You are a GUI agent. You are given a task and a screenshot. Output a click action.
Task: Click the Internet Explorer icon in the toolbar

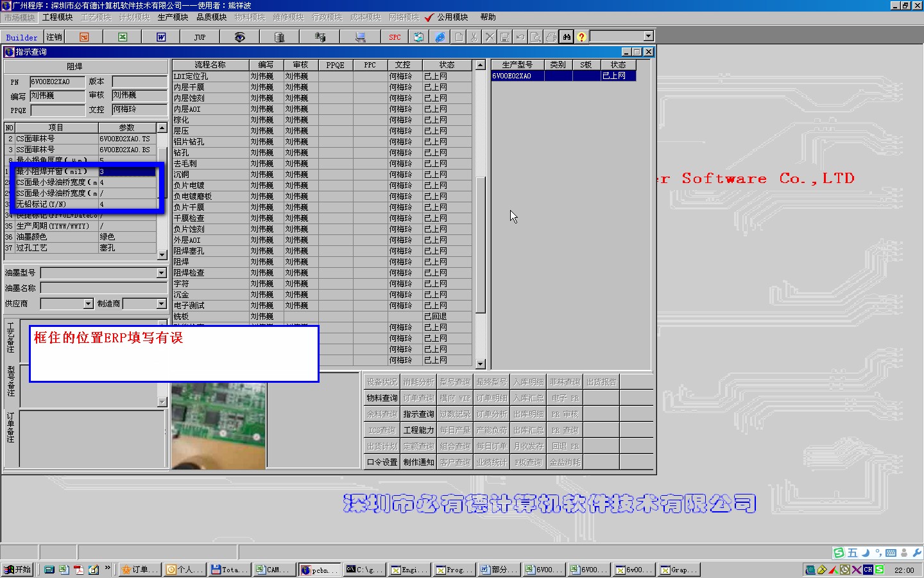tap(440, 37)
